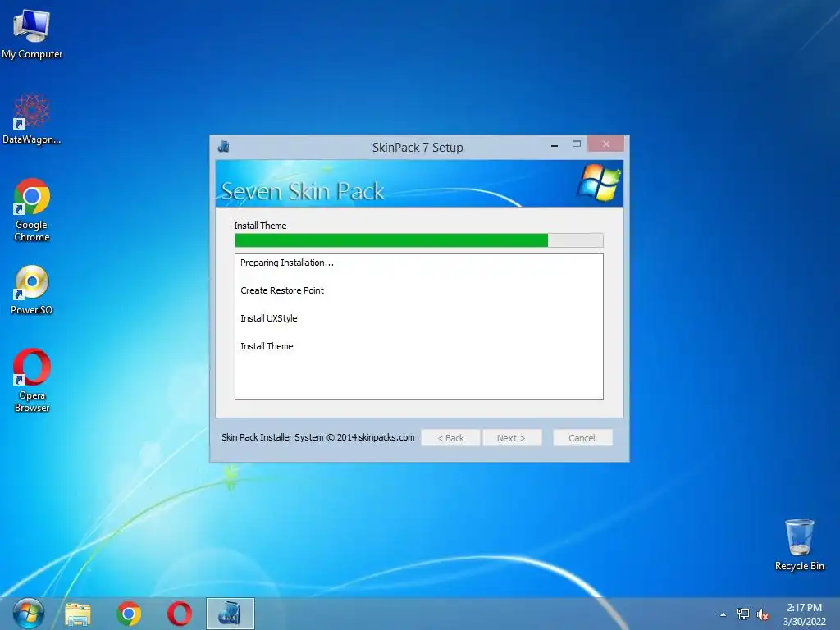Click the SkinPack title bar icon

click(x=223, y=146)
